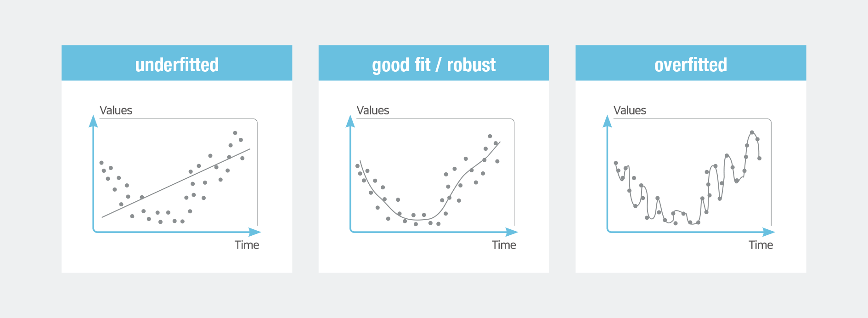This screenshot has width=868, height=318.
Task: Click the rightward Time axis arrowhead in good fit chart
Action: tap(512, 232)
